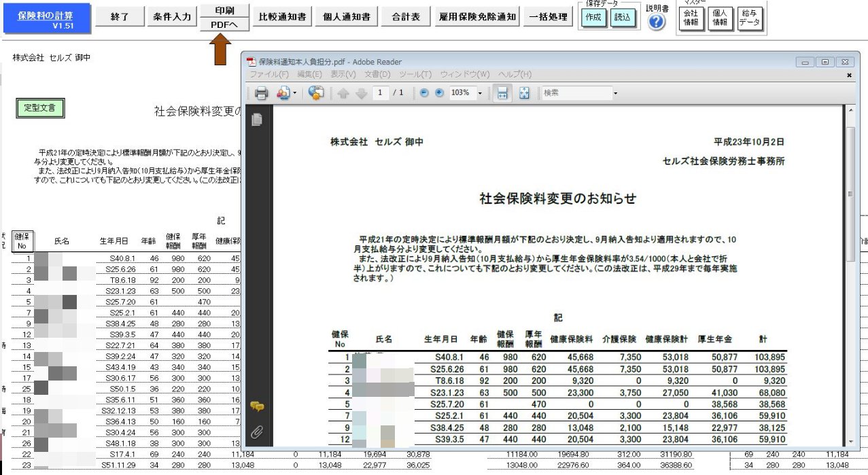Open the 比較通知書 sheet
This screenshot has height=475, width=868.
[283, 17]
